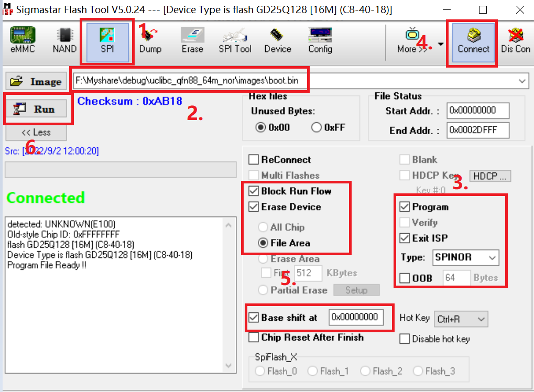
Task: Open the HDCP ... key button
Action: [x=490, y=176]
